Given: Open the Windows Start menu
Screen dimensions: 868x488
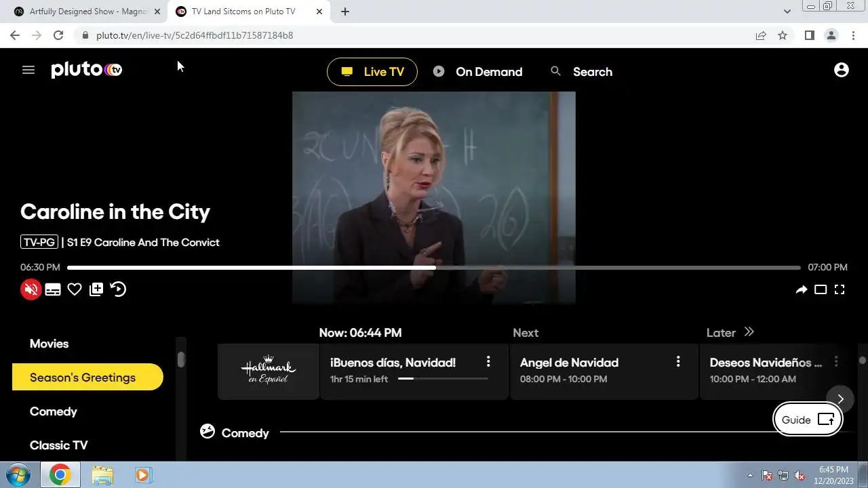Looking at the screenshot, I should [18, 474].
